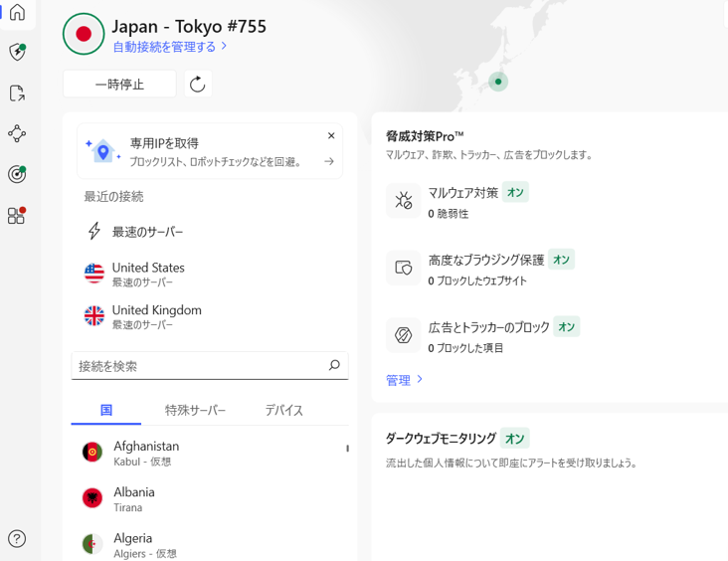Click the search magnifier icon
728x561 pixels.
point(334,365)
